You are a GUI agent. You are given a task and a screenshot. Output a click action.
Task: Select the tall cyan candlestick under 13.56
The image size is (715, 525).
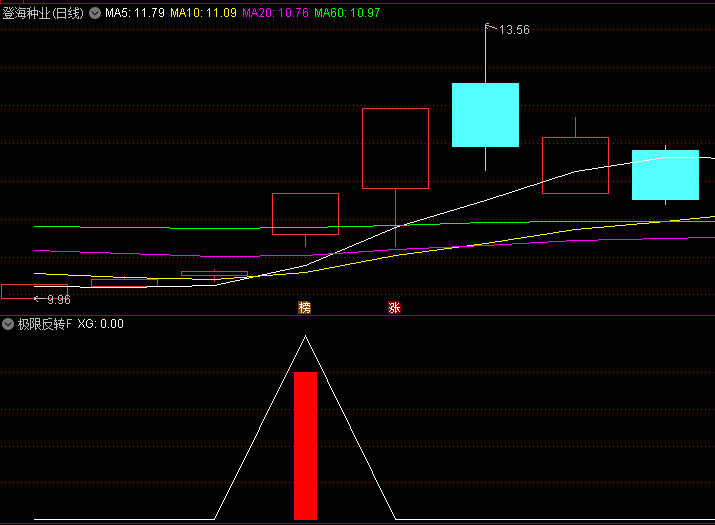click(485, 115)
